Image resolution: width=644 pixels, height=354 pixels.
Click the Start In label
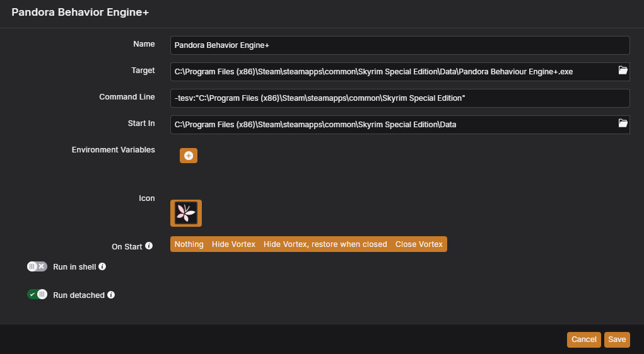(141, 123)
